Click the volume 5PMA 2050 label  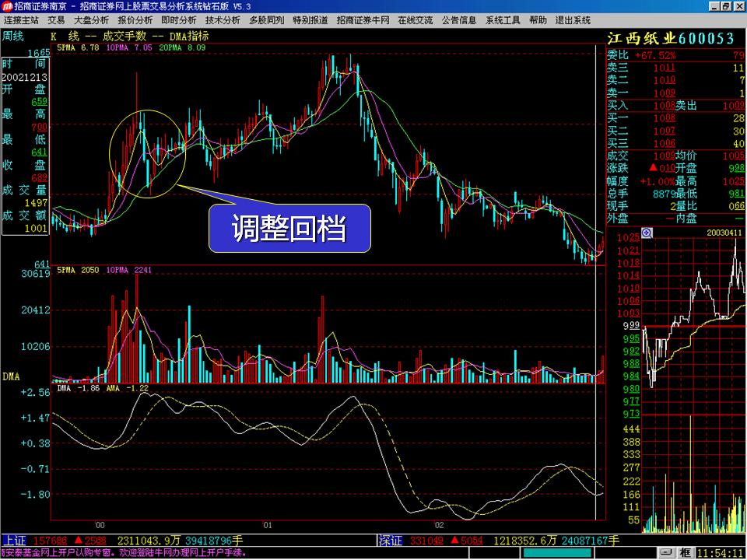(x=78, y=271)
